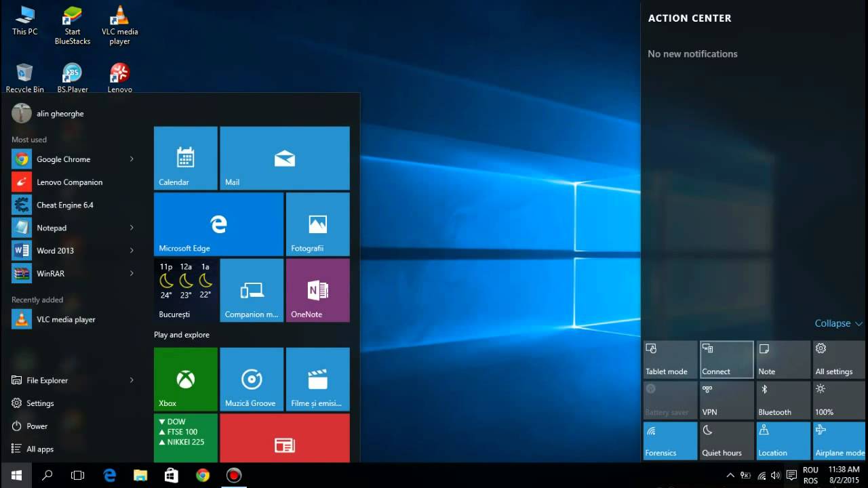The height and width of the screenshot is (488, 868).
Task: Expand Word 2013 jump list arrow
Action: [x=132, y=250]
